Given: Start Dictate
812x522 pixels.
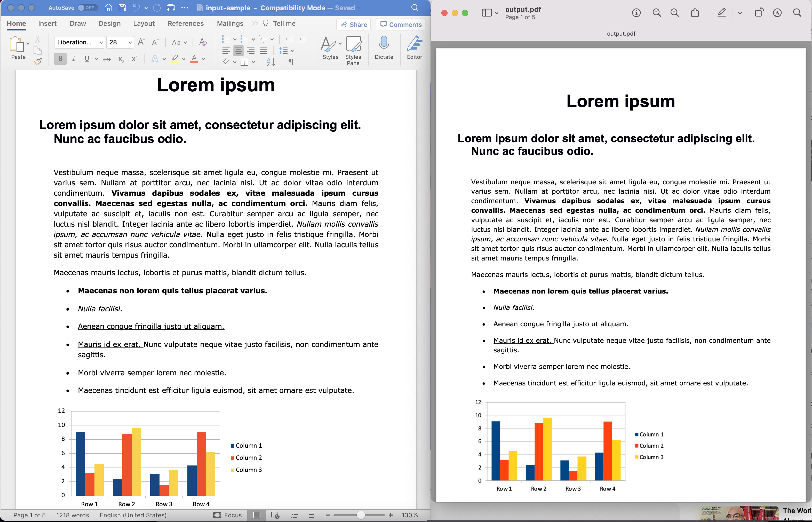Looking at the screenshot, I should point(384,48).
